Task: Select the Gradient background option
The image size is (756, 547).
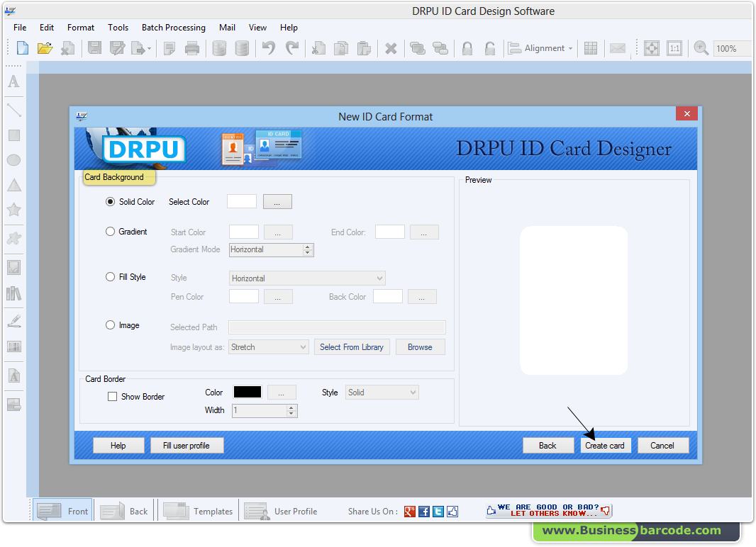Action: pos(111,231)
